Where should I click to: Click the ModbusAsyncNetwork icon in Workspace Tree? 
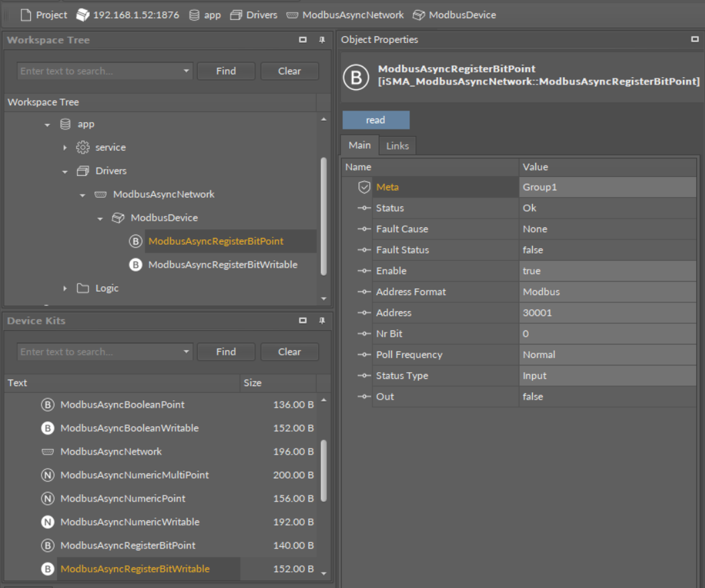(x=101, y=194)
